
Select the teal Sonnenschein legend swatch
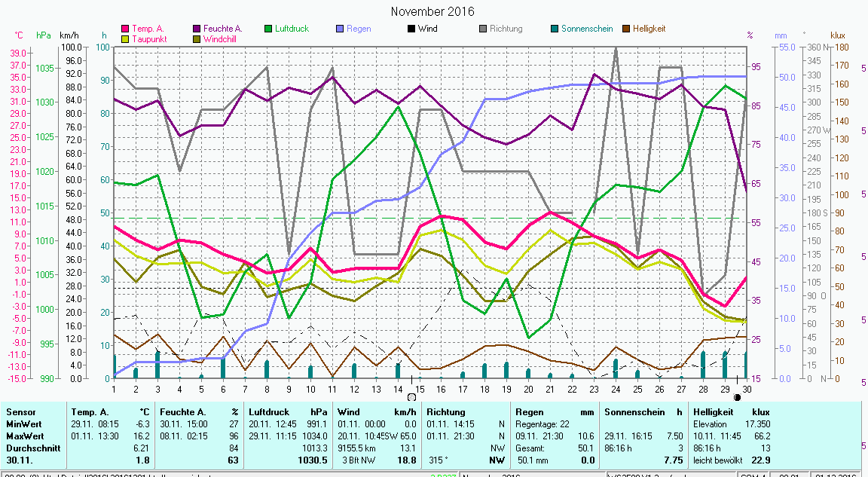click(555, 29)
